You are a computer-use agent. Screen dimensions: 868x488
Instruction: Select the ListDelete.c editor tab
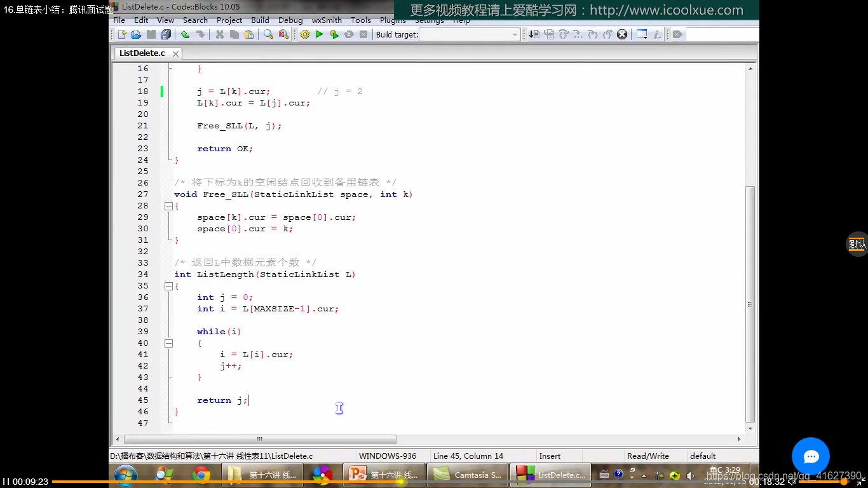click(x=142, y=53)
